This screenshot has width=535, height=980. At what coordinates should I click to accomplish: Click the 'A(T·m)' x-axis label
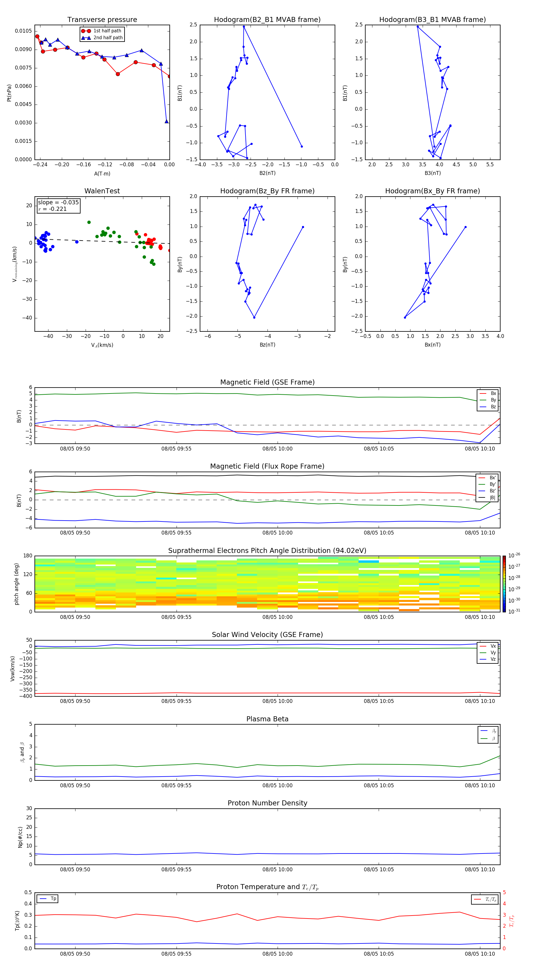102,173
